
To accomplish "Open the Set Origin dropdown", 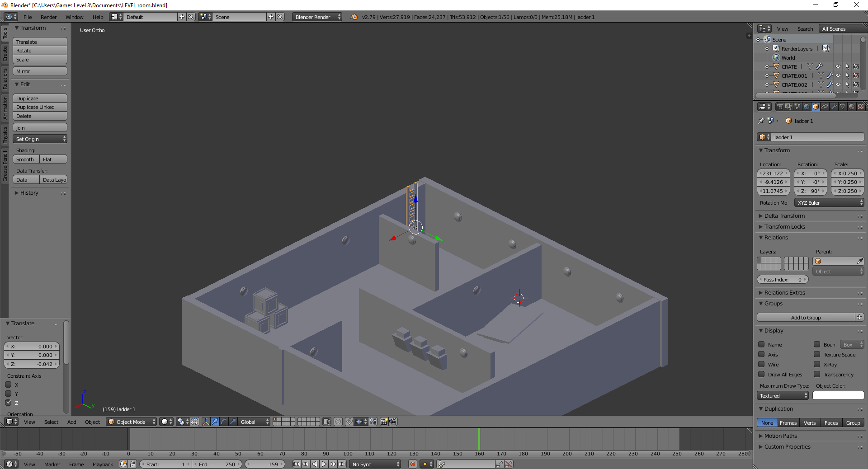I will tap(40, 139).
